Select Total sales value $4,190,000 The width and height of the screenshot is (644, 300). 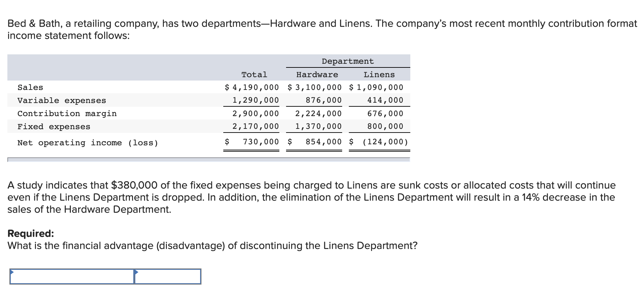252,88
